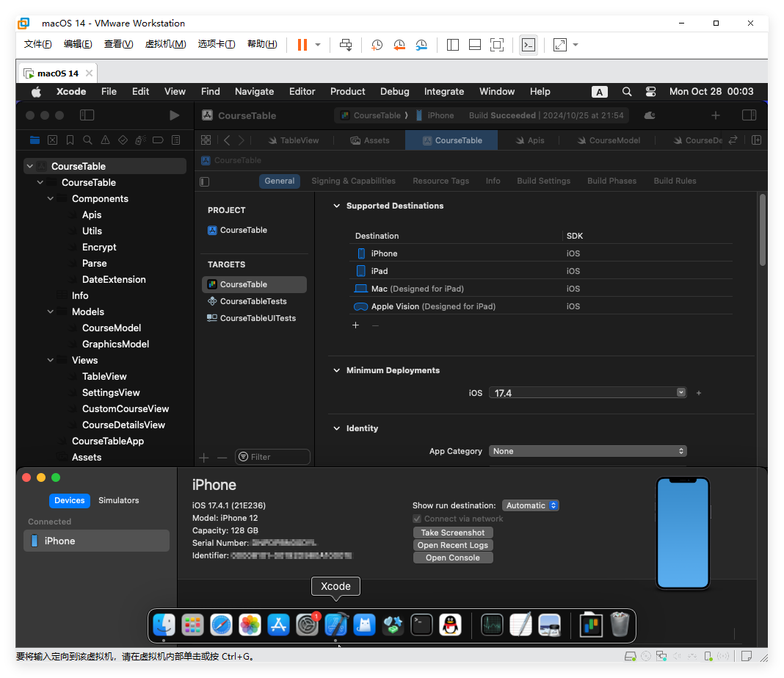Switch to the Signing & Capabilities tab
784x678 pixels.
[x=353, y=181]
